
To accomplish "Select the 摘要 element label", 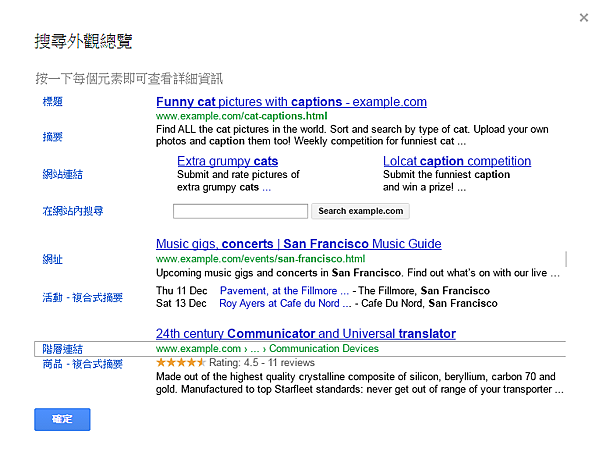I will (52, 137).
